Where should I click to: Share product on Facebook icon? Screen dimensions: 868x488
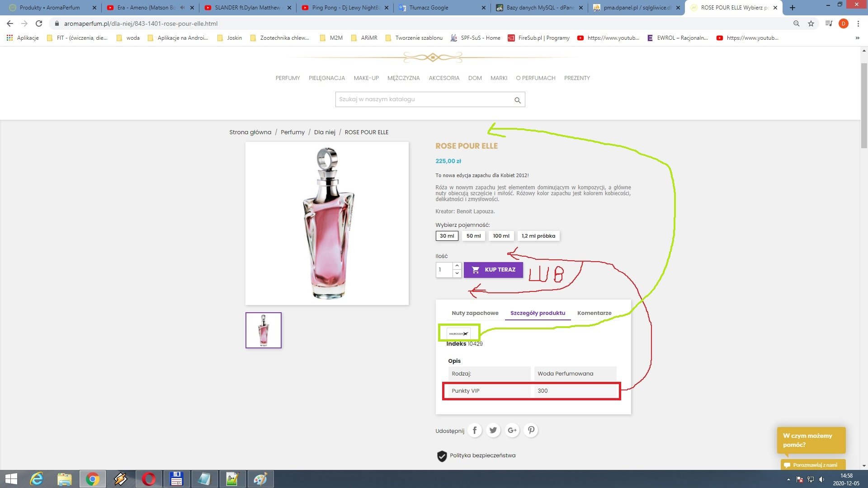(x=475, y=431)
